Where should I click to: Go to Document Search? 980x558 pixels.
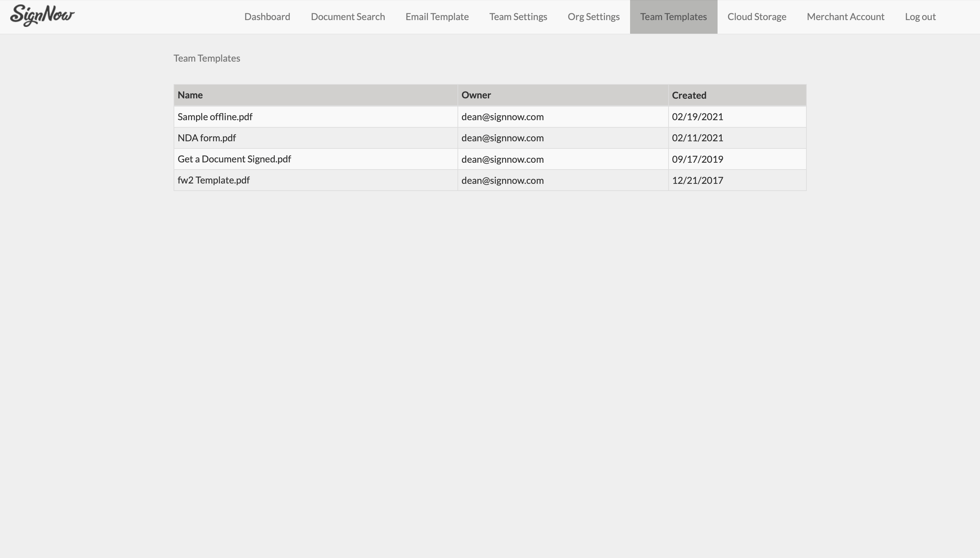348,17
